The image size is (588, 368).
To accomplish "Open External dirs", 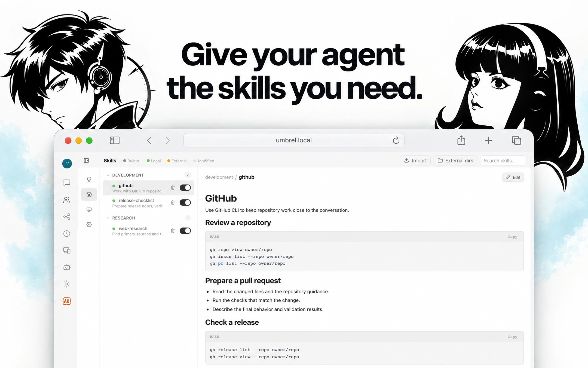I will [x=455, y=161].
